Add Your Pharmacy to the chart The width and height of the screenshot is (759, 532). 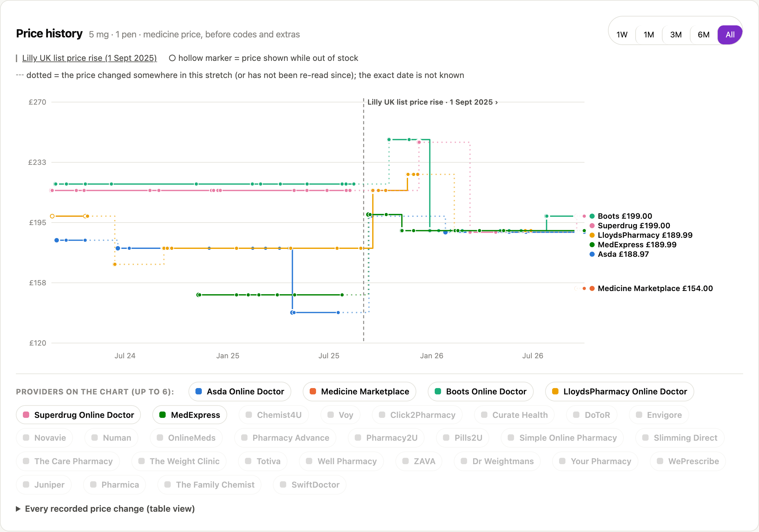click(595, 461)
